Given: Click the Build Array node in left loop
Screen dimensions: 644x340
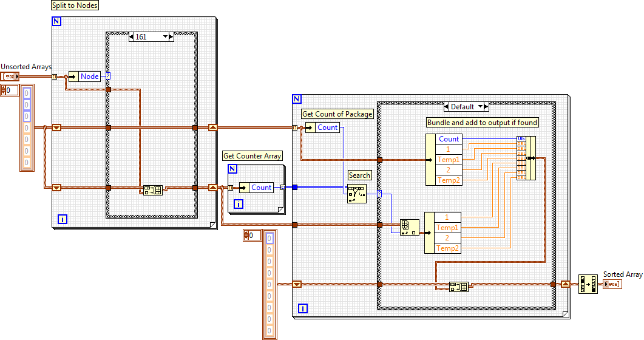Looking at the screenshot, I should 153,190.
